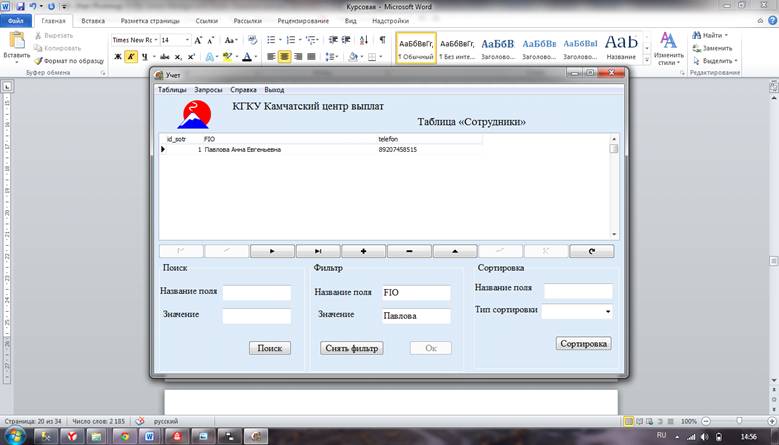The height and width of the screenshot is (445, 779).
Task: Click the Сортировка button
Action: [x=583, y=343]
